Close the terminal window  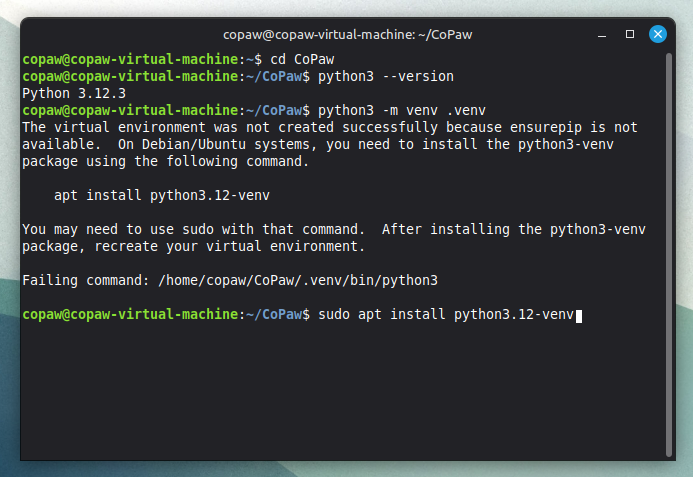tap(658, 34)
